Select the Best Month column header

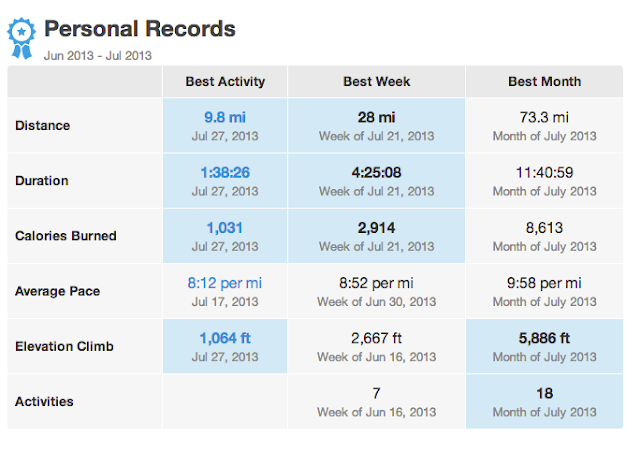click(545, 81)
